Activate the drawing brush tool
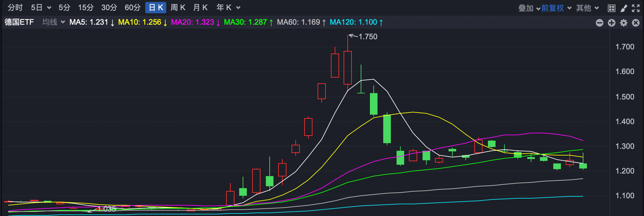 pos(624,8)
